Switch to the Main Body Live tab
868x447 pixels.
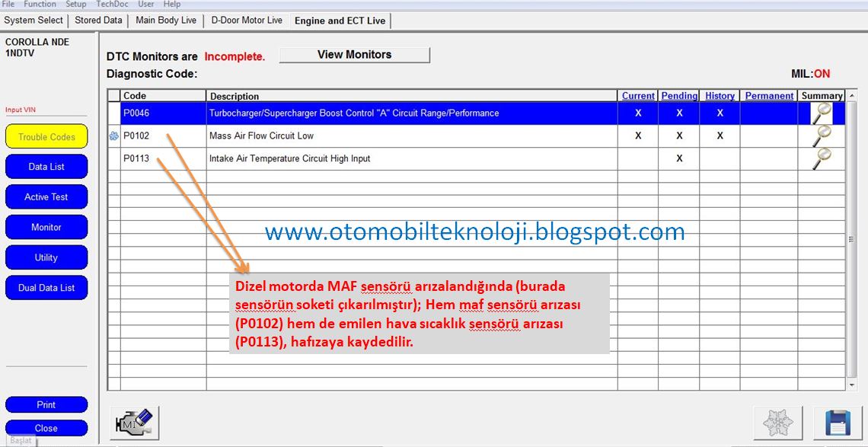pos(166,21)
